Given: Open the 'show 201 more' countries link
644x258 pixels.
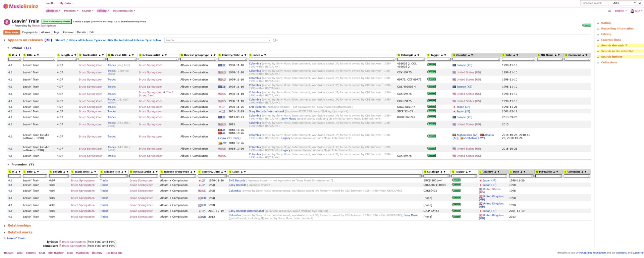Looking at the screenshot, I should pyautogui.click(x=229, y=138).
